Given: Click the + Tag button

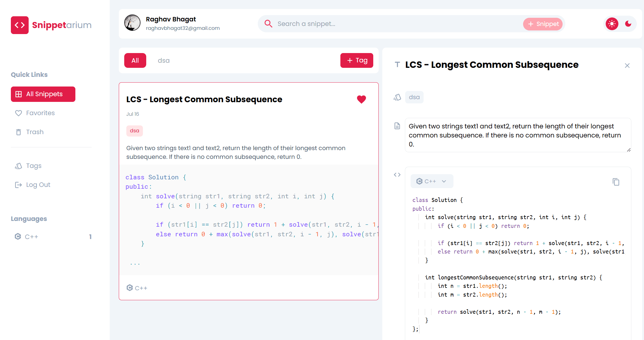Looking at the screenshot, I should [x=357, y=61].
